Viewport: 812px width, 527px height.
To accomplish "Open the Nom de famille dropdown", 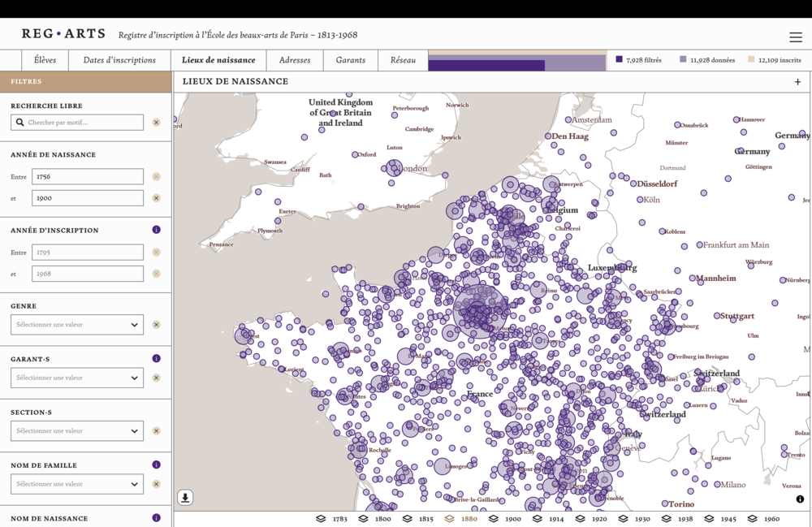I will [x=77, y=484].
